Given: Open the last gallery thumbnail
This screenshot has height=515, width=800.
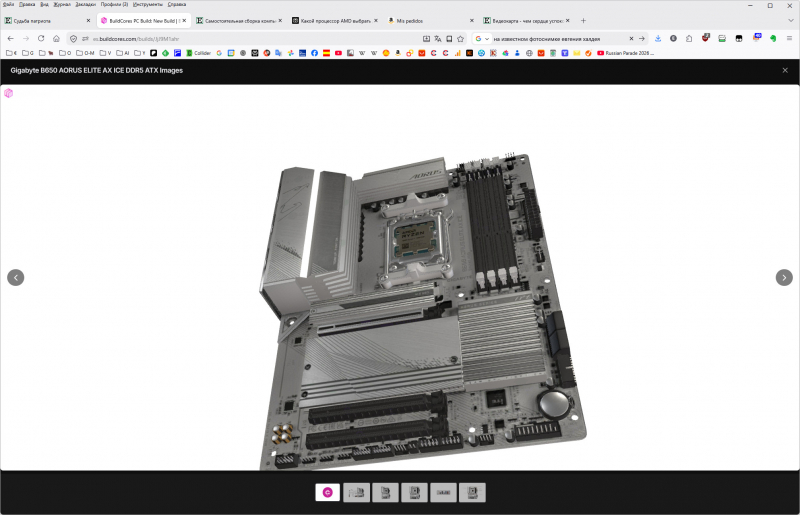Looking at the screenshot, I should (x=472, y=492).
